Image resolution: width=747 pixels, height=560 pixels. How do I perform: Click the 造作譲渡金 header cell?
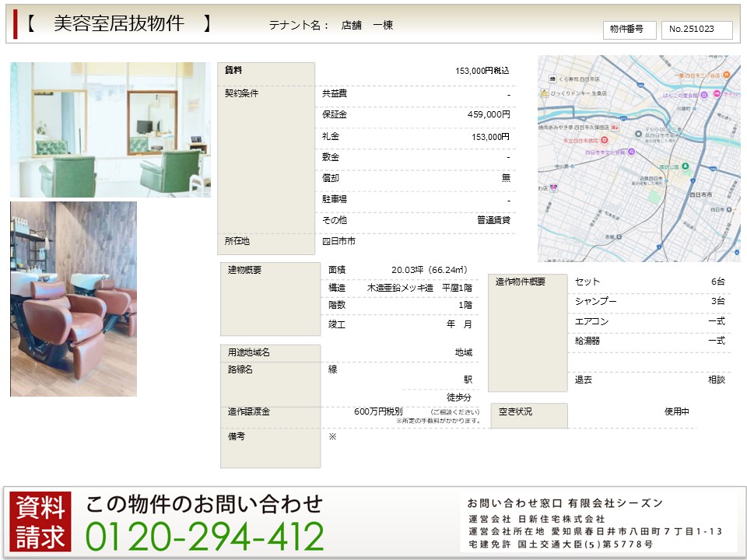(269, 411)
